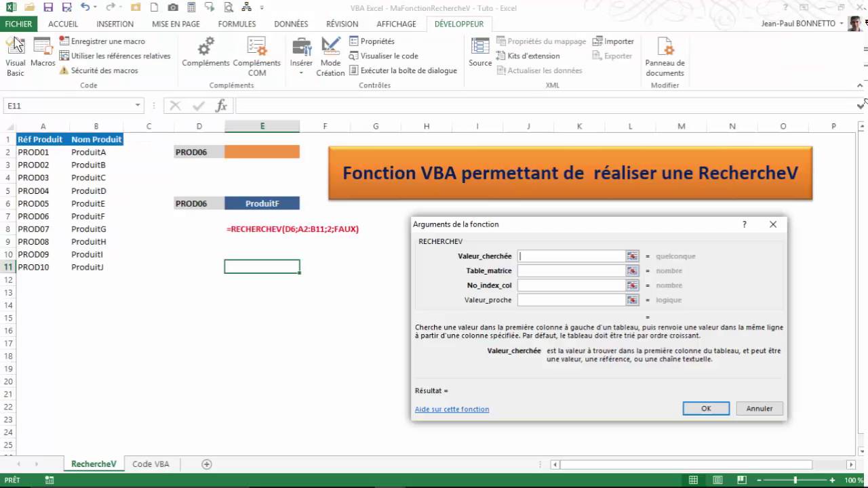Viewport: 868px width, 488px height.
Task: Collapse dialog via Valeur_cherchée range selector
Action: coord(633,256)
